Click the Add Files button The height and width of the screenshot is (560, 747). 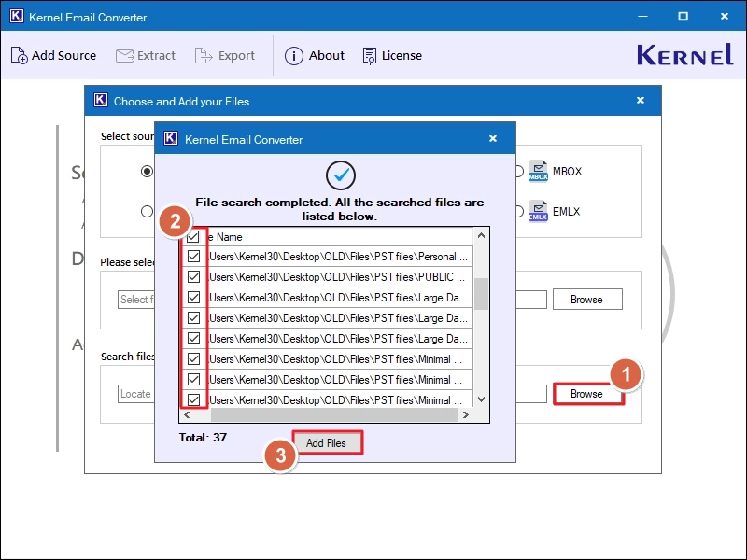point(327,442)
